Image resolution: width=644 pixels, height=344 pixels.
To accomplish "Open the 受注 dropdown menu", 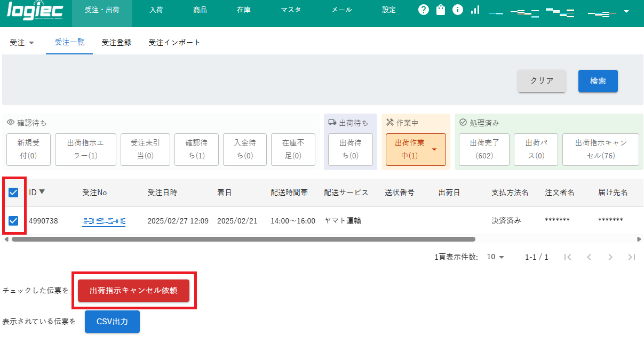I will [x=22, y=42].
